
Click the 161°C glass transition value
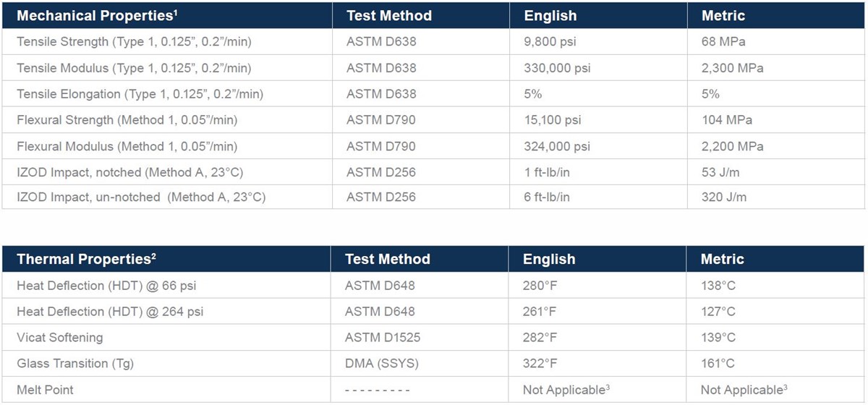[718, 364]
